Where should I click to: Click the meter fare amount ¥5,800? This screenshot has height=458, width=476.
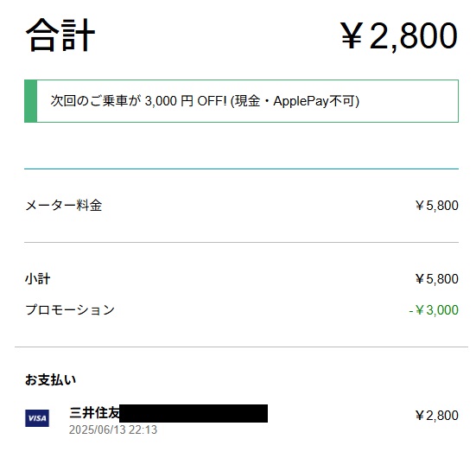(x=437, y=206)
